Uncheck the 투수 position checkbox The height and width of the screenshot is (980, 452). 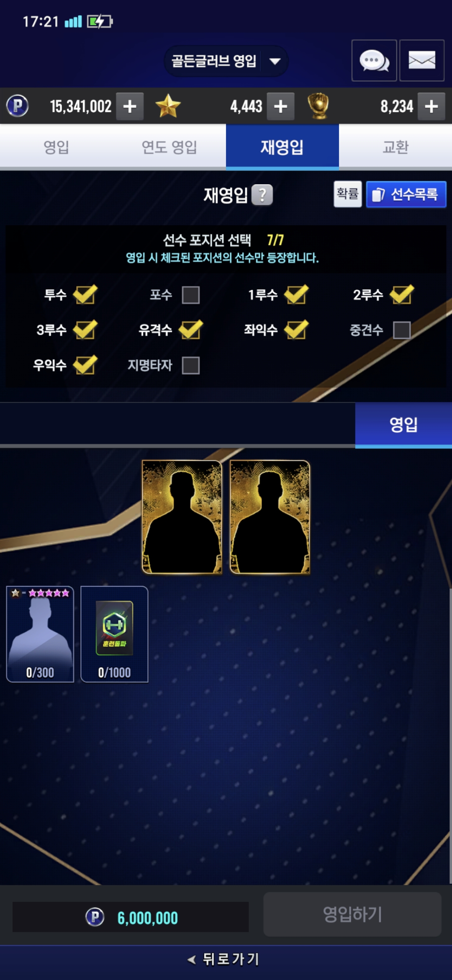tap(85, 295)
